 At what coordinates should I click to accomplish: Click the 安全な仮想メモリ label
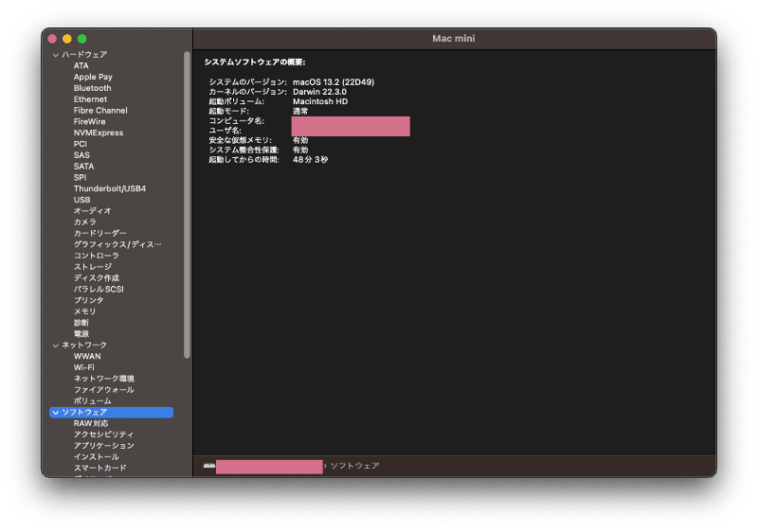click(241, 140)
